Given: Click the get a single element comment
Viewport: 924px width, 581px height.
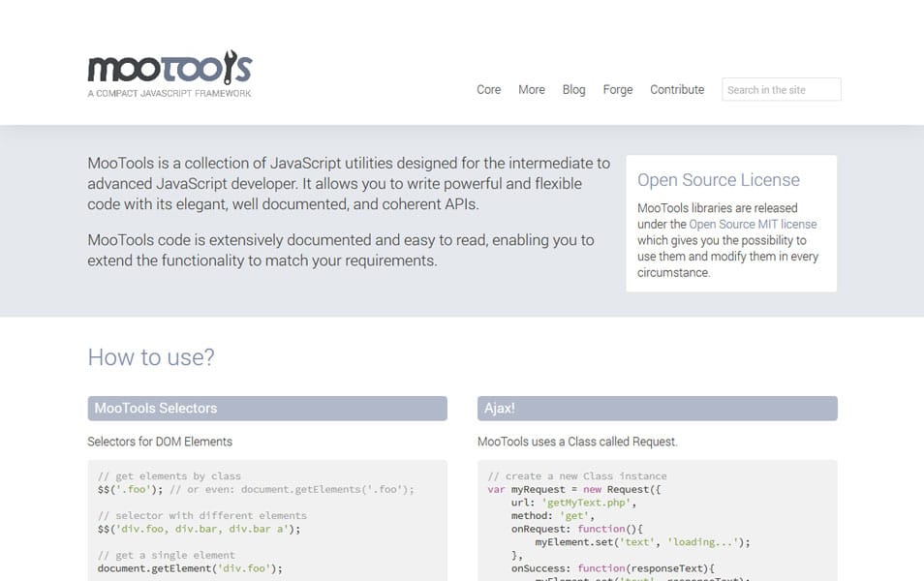Looking at the screenshot, I should pyautogui.click(x=167, y=555).
